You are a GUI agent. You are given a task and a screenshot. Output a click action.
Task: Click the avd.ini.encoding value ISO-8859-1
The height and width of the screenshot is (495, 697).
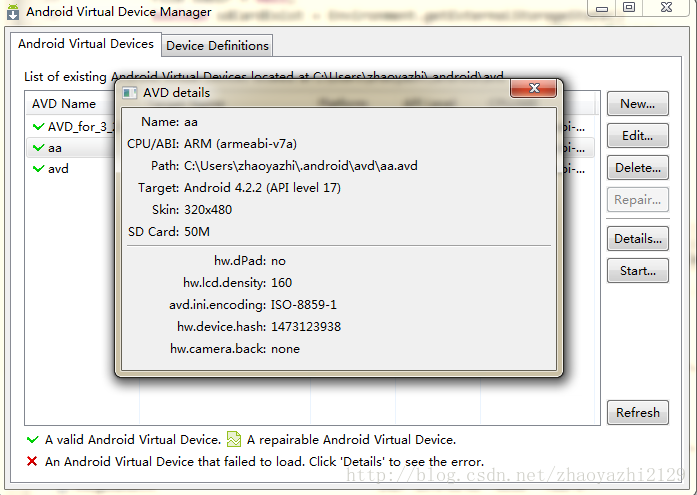pyautogui.click(x=304, y=304)
